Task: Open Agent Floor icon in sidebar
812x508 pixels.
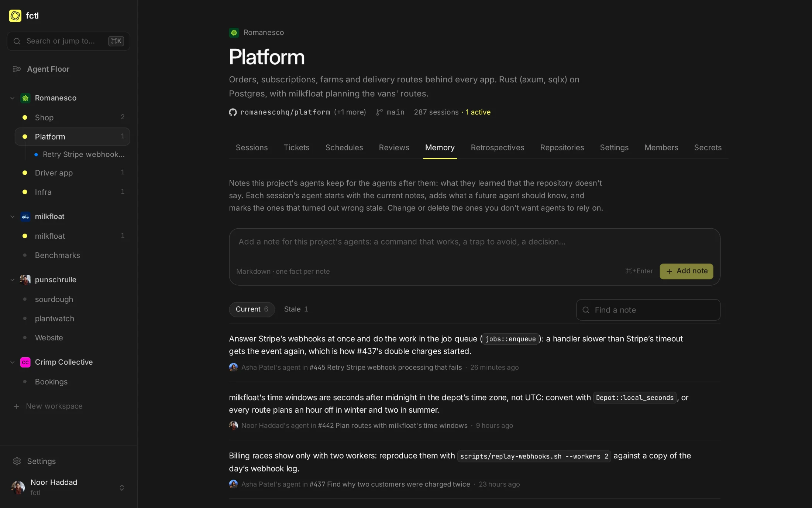Action: (x=17, y=69)
